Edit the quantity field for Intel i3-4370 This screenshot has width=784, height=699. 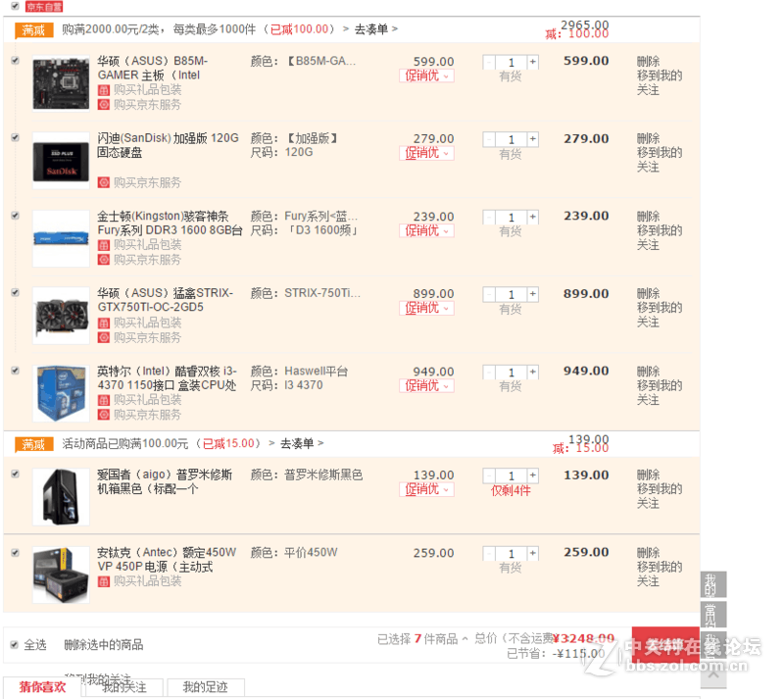click(x=511, y=372)
